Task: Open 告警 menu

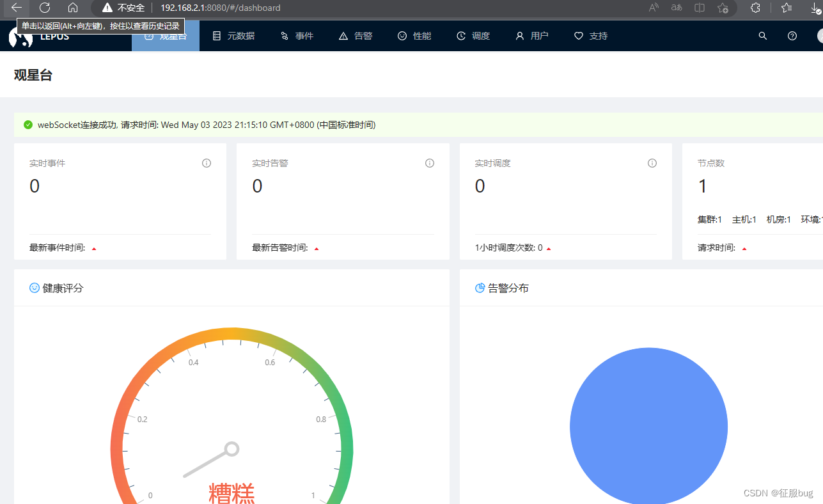Action: 356,36
